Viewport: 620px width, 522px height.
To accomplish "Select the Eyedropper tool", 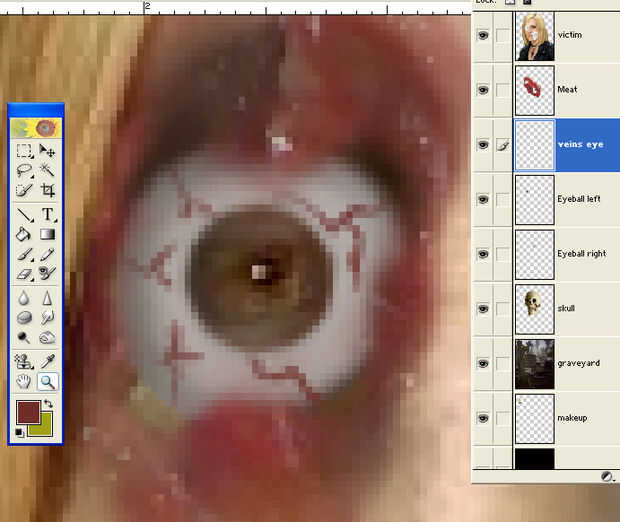I will pyautogui.click(x=47, y=361).
